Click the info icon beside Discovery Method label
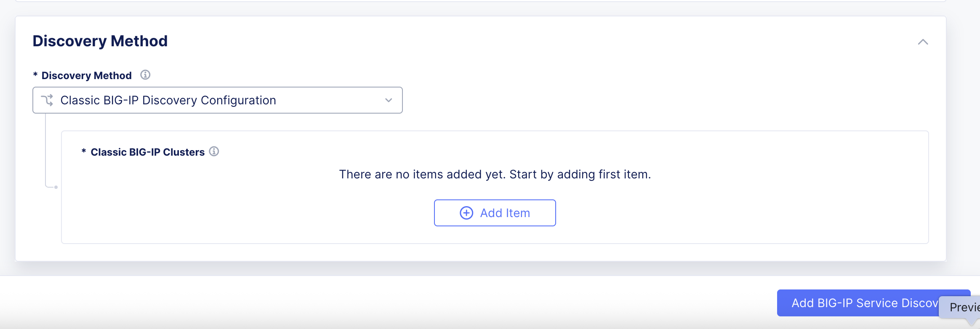Screen dimensions: 980x329 [145, 75]
